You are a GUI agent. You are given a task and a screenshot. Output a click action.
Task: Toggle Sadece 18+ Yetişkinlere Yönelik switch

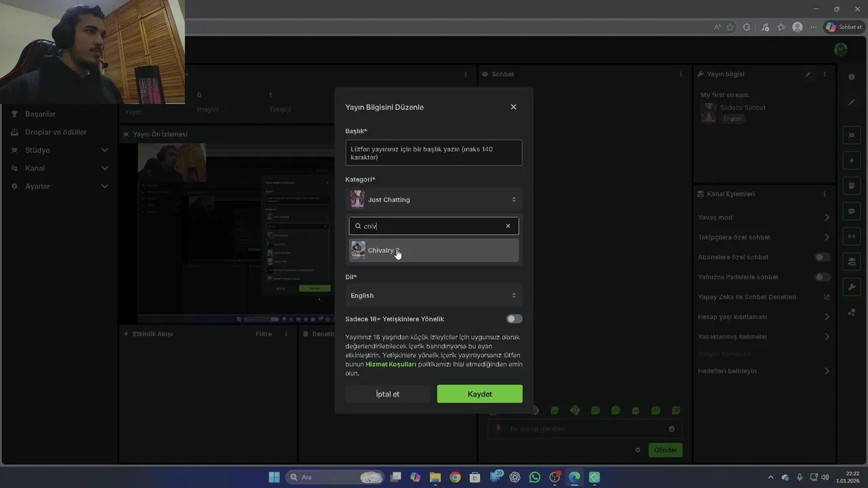click(x=514, y=319)
